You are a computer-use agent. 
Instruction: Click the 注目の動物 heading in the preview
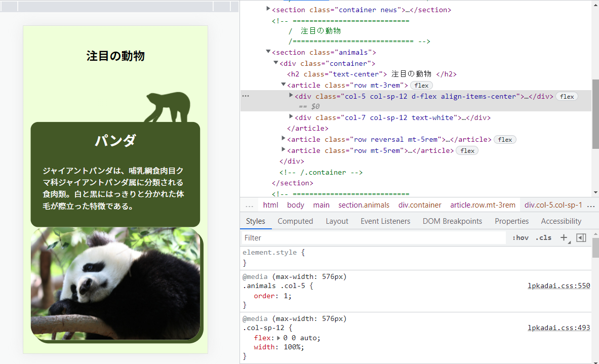pos(115,56)
